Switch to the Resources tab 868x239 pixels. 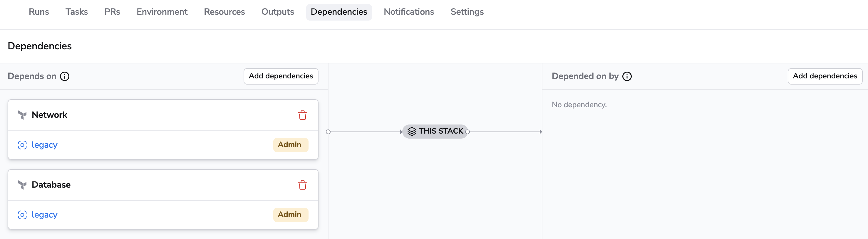[224, 12]
